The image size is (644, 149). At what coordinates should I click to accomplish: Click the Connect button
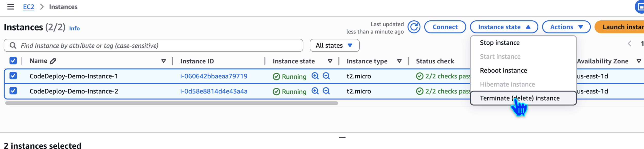[x=445, y=27]
